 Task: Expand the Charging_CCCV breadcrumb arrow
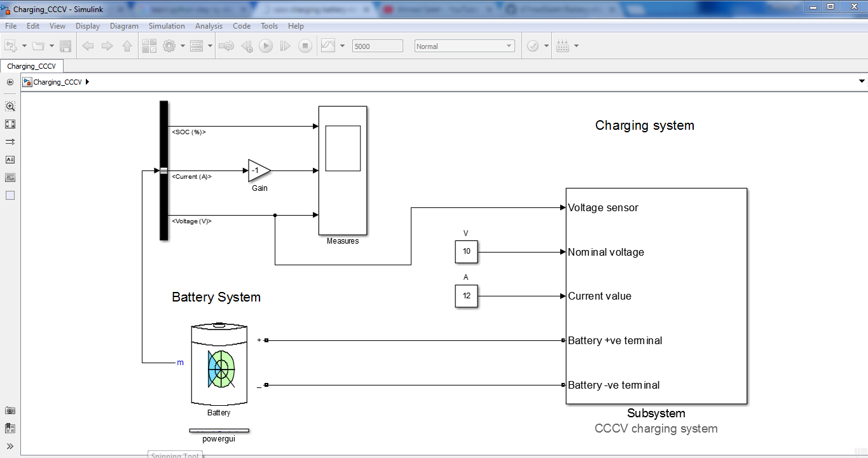point(87,82)
